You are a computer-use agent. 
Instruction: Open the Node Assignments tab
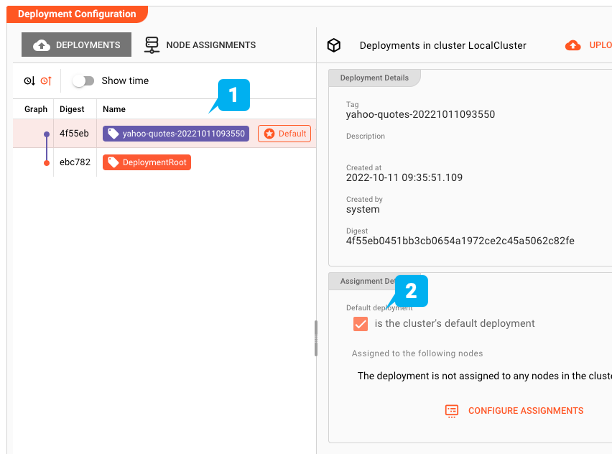(x=200, y=45)
